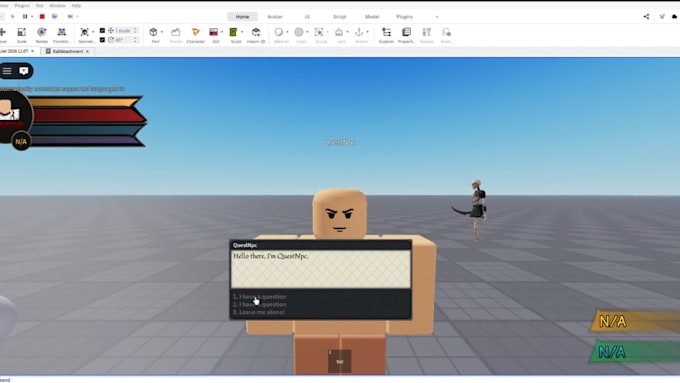Viewport: 680px width, 383px height.
Task: Expand the Geometry dropdown arrow
Action: [x=93, y=32]
